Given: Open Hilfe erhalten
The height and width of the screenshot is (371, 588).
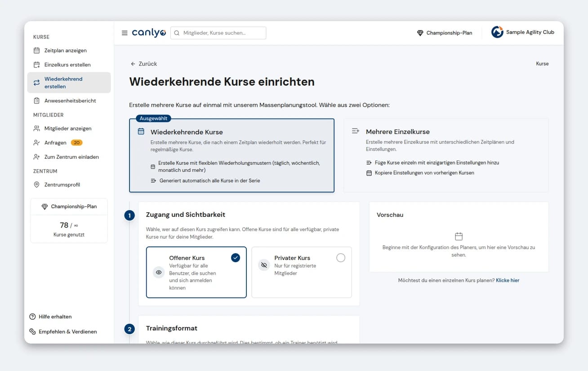Looking at the screenshot, I should pyautogui.click(x=50, y=317).
